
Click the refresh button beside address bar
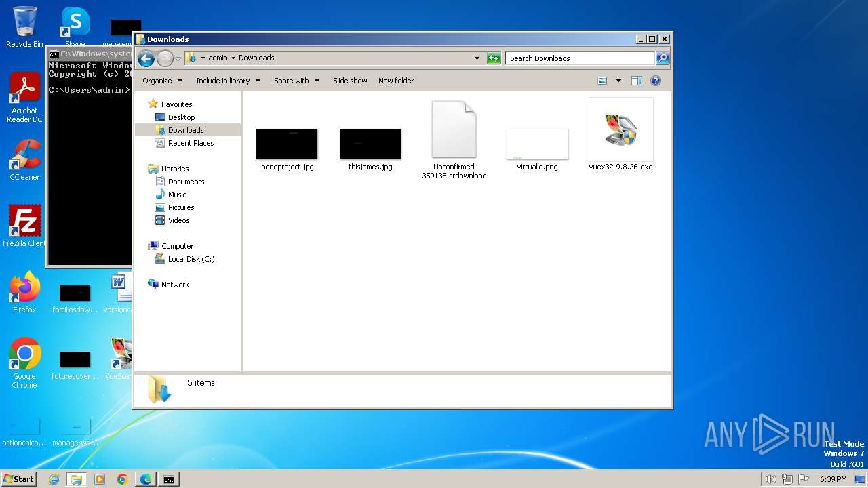494,58
